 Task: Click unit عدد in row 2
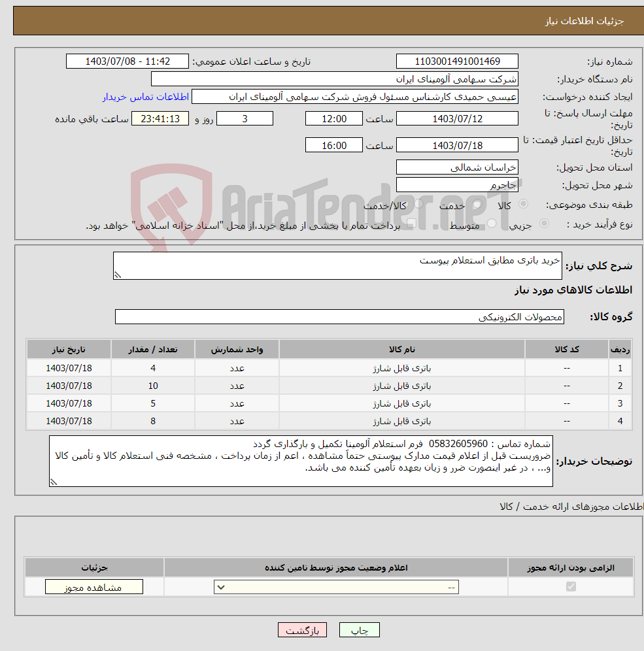[x=237, y=386]
